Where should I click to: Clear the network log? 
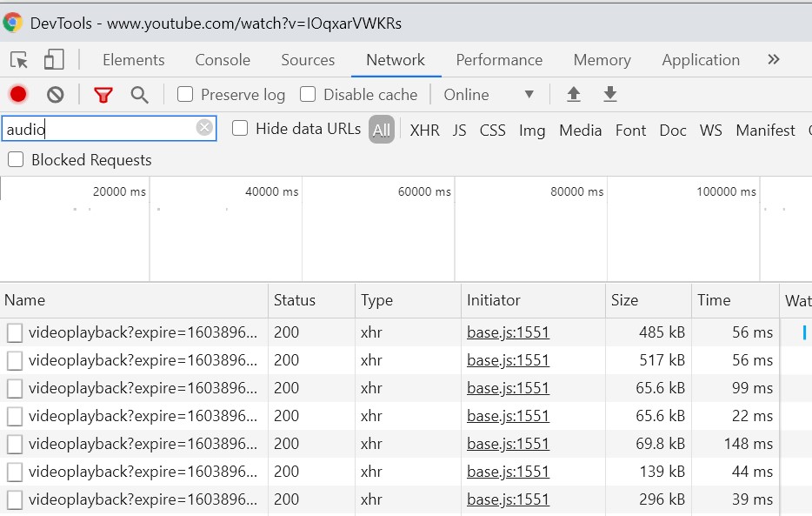[56, 95]
